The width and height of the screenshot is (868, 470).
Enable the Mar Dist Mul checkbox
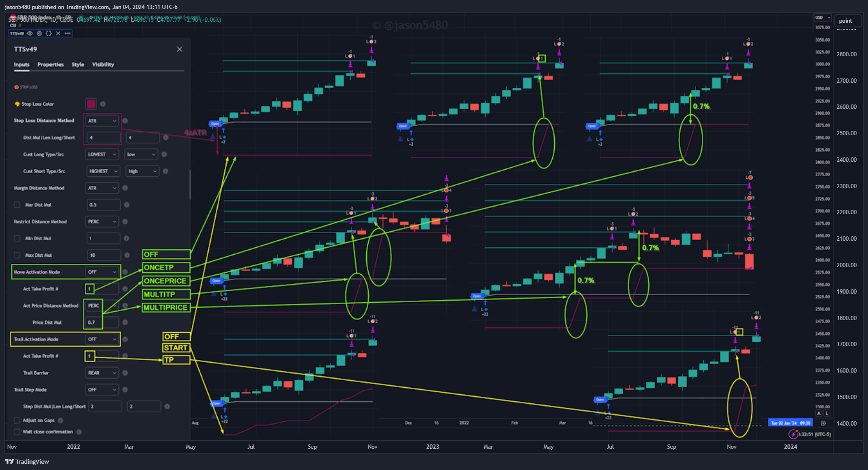pos(17,205)
